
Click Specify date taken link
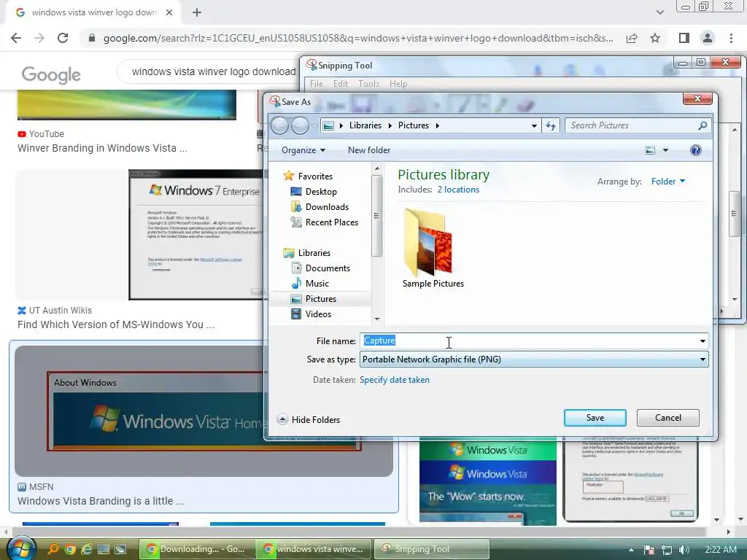pos(395,380)
